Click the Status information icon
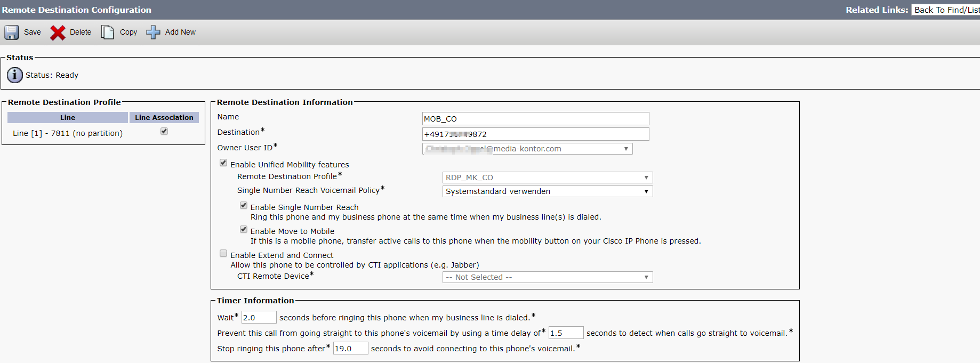 click(x=14, y=75)
